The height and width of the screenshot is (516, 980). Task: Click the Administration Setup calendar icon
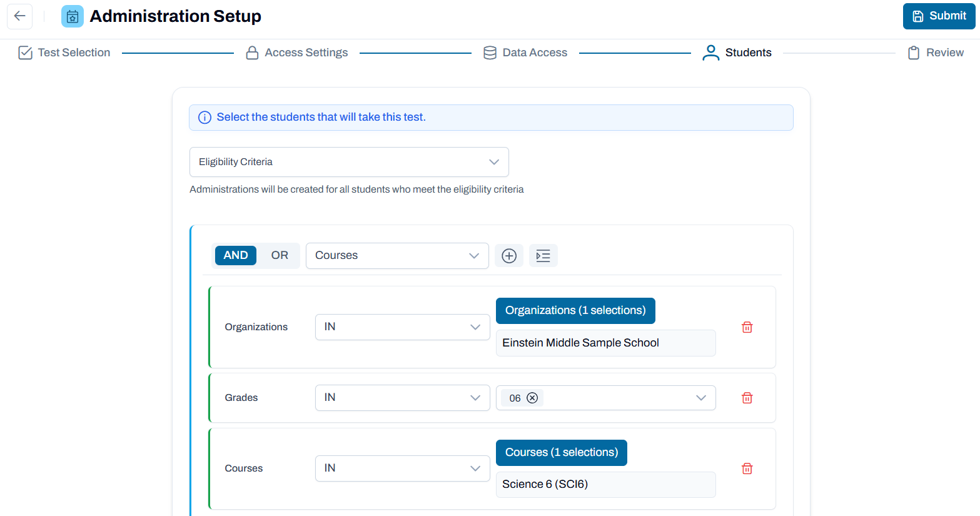click(x=73, y=16)
